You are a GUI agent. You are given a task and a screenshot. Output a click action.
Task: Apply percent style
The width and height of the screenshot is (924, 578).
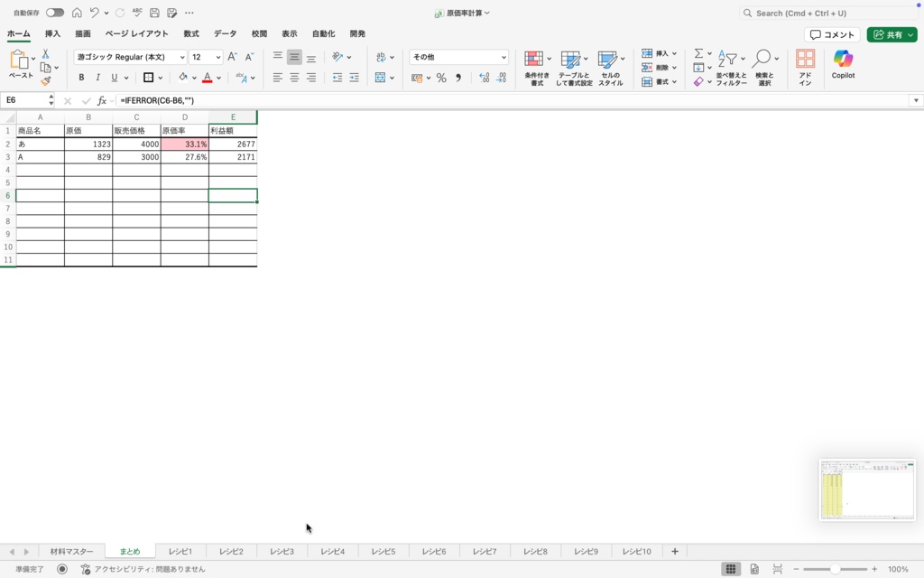pos(441,78)
